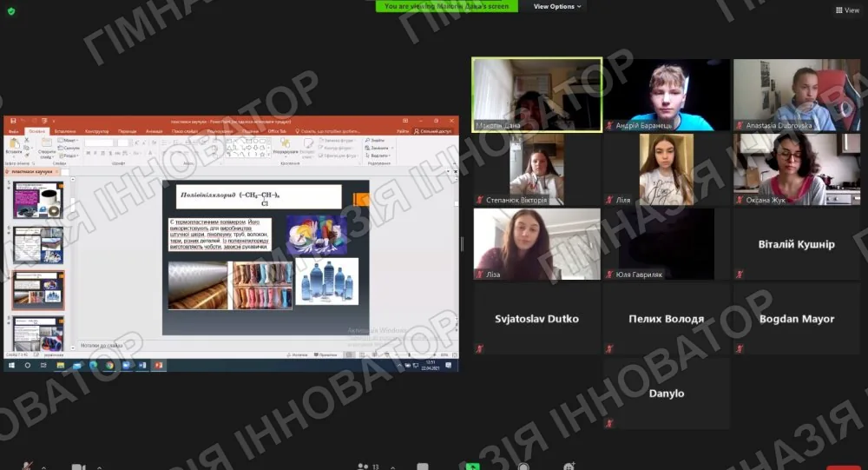Click the Спільний доступ share button

tap(433, 131)
